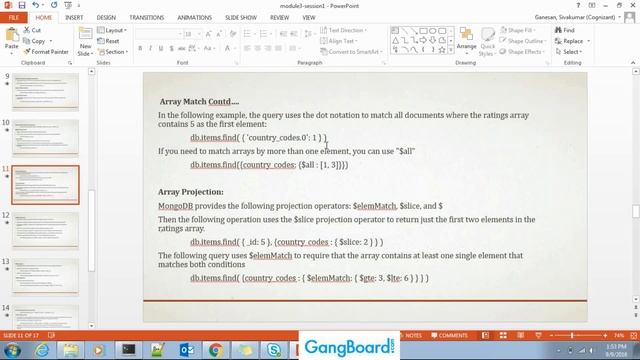Open COMMENTS pane from status bar

pos(449,335)
